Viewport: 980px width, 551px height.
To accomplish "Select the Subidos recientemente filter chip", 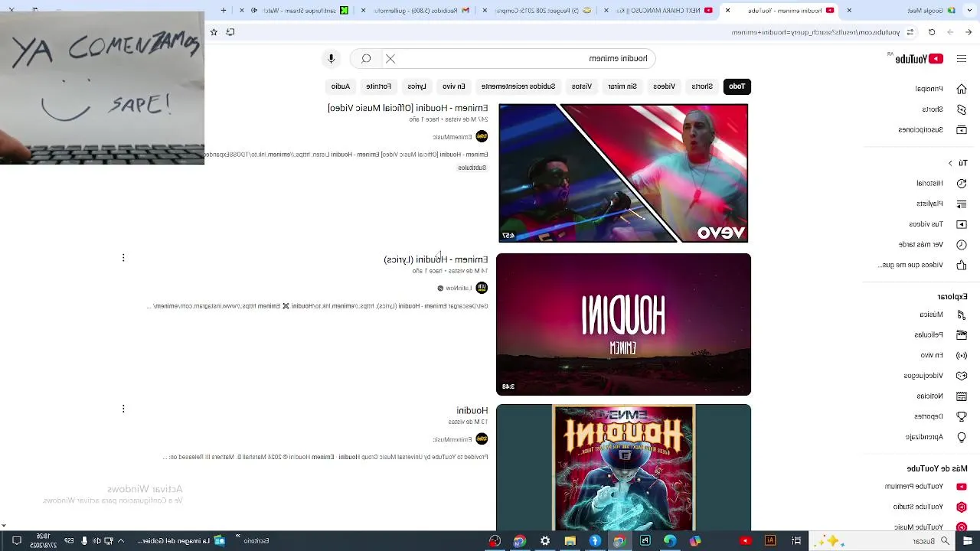I will point(518,86).
